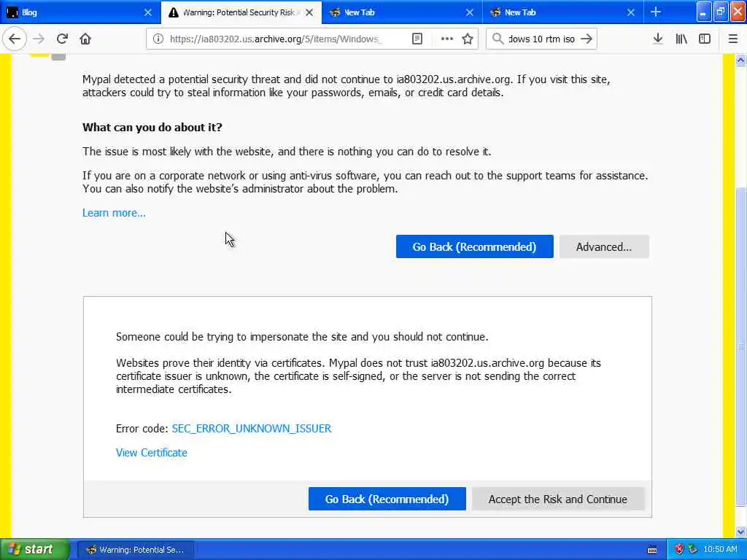The image size is (747, 560).
Task: Click the search magnifier icon
Action: tap(498, 39)
